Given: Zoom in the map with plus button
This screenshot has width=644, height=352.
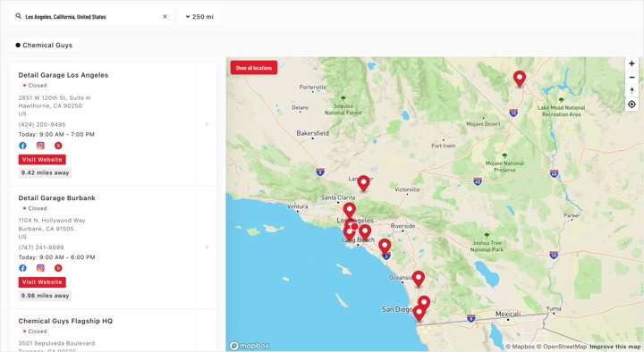Looking at the screenshot, I should pyautogui.click(x=631, y=63).
